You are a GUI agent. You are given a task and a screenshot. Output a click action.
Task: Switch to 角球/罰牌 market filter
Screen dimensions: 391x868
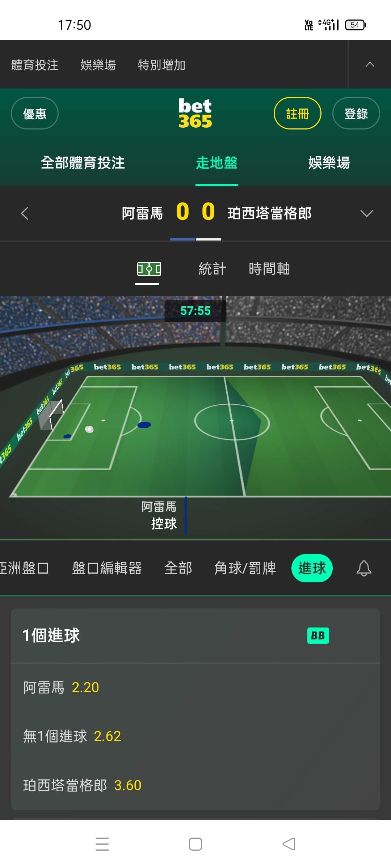[245, 568]
